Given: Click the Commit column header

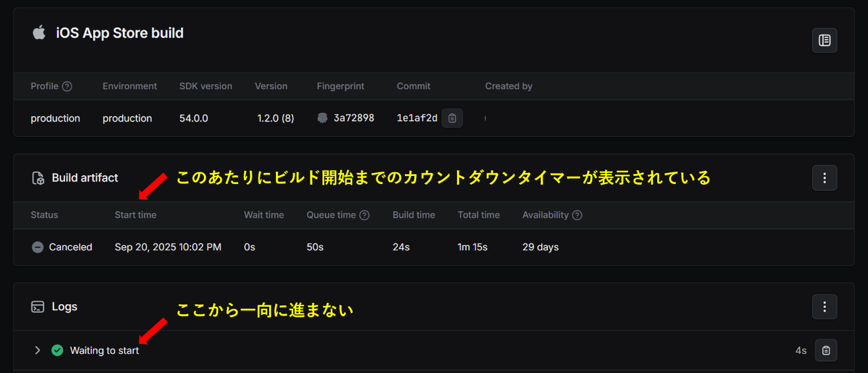Looking at the screenshot, I should (x=414, y=86).
